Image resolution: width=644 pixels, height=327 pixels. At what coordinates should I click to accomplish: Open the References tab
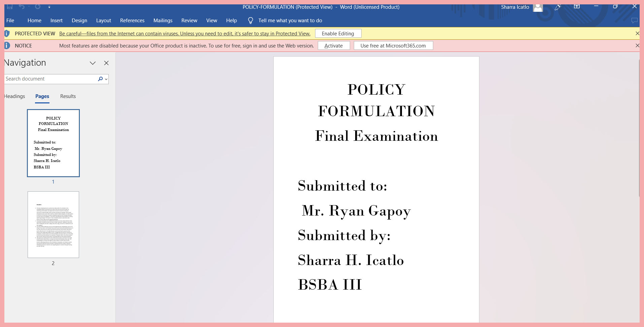click(132, 21)
